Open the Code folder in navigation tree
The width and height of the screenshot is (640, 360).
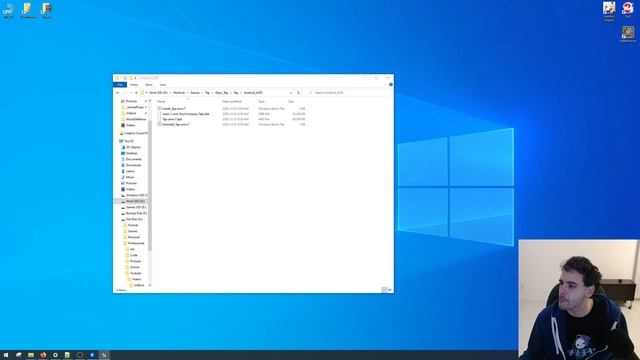(131, 255)
